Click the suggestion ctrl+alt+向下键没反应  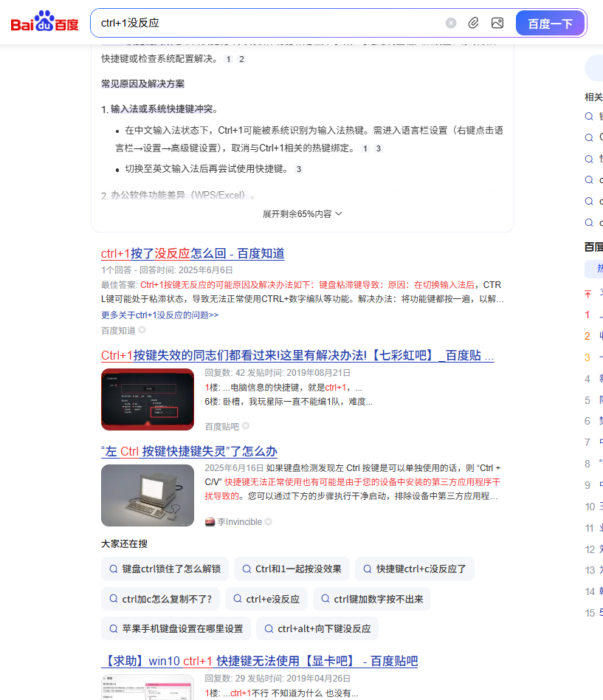pos(317,628)
